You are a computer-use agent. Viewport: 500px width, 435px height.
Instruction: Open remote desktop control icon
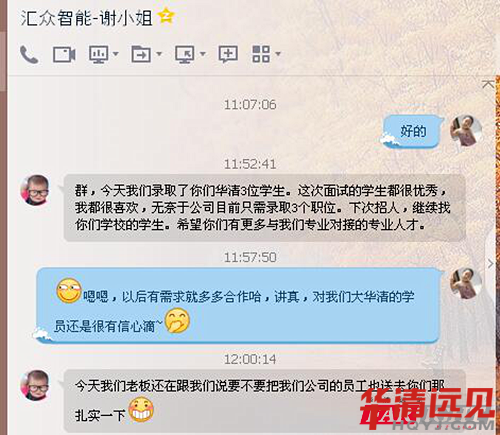[x=185, y=54]
